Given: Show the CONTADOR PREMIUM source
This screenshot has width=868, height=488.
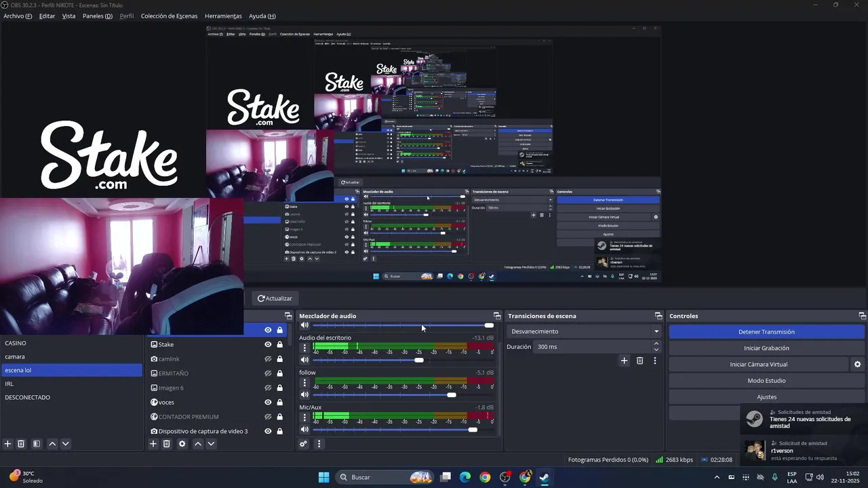Looking at the screenshot, I should 268,417.
